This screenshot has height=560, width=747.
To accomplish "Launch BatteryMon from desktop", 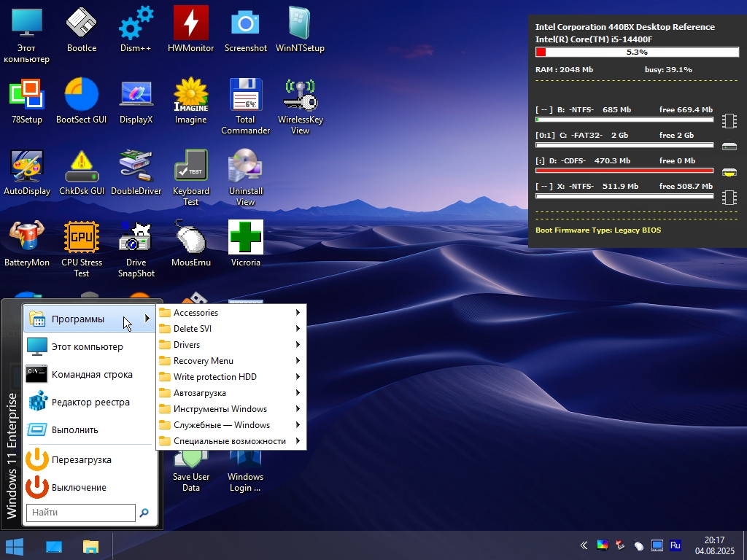I will pyautogui.click(x=27, y=244).
